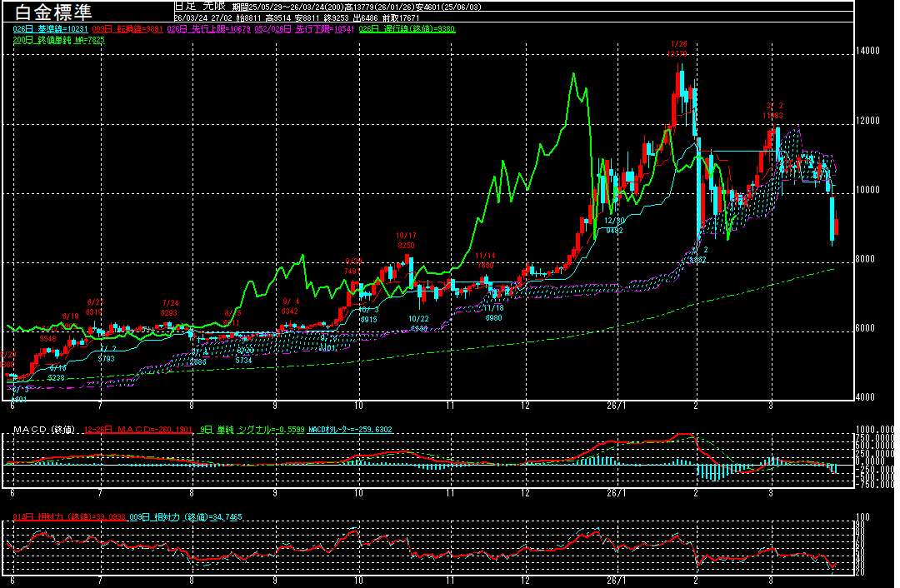Screen dimensions: 900x588
Task: Click the 10/22 low marker label
Action: click(418, 323)
